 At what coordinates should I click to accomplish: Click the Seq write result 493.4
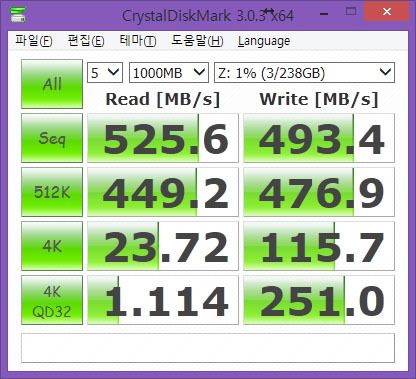[319, 138]
